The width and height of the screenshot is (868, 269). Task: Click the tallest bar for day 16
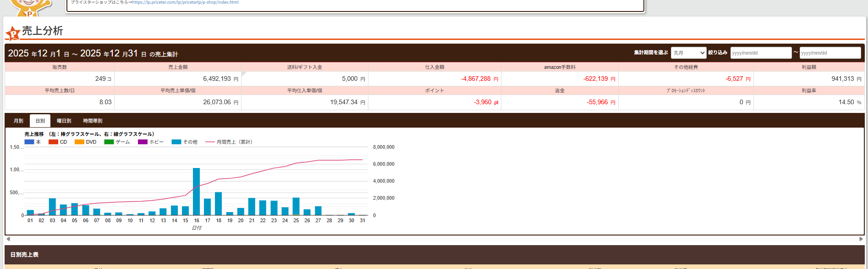coord(196,191)
